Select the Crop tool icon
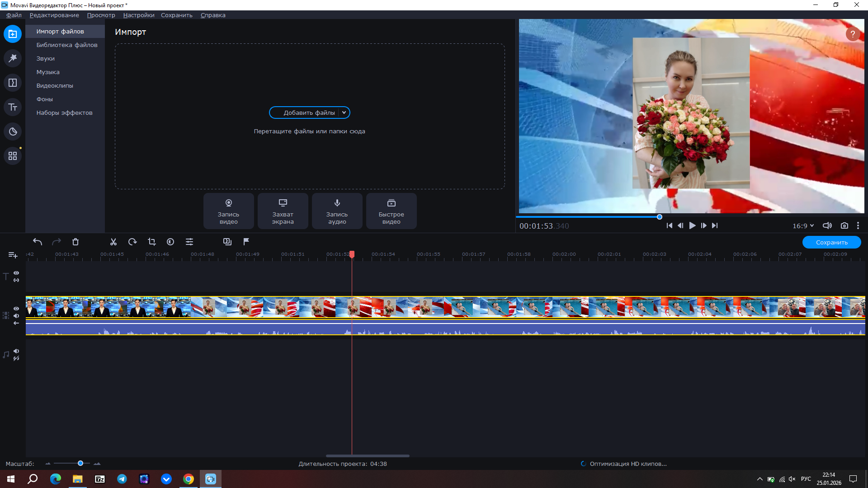Image resolution: width=868 pixels, height=488 pixels. click(x=152, y=242)
